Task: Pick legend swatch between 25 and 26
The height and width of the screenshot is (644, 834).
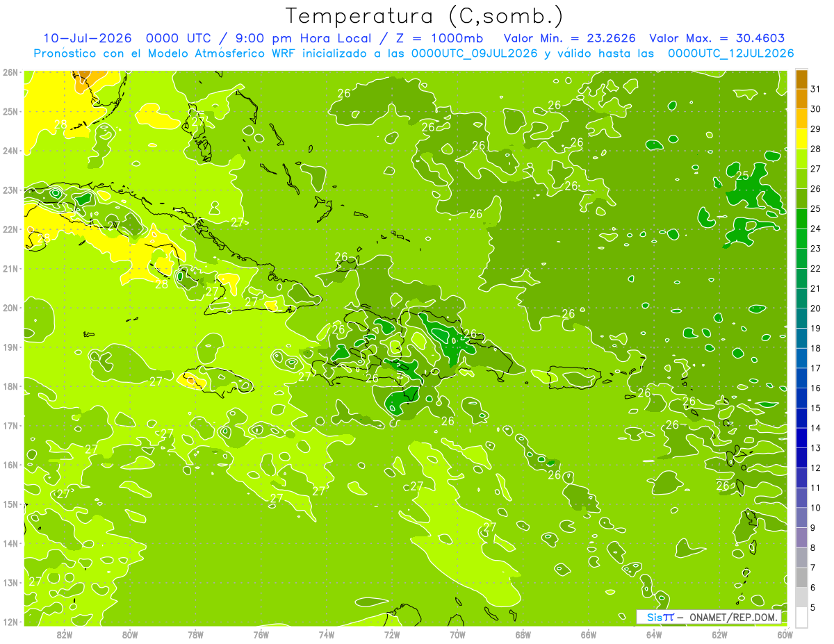Action: click(x=802, y=199)
